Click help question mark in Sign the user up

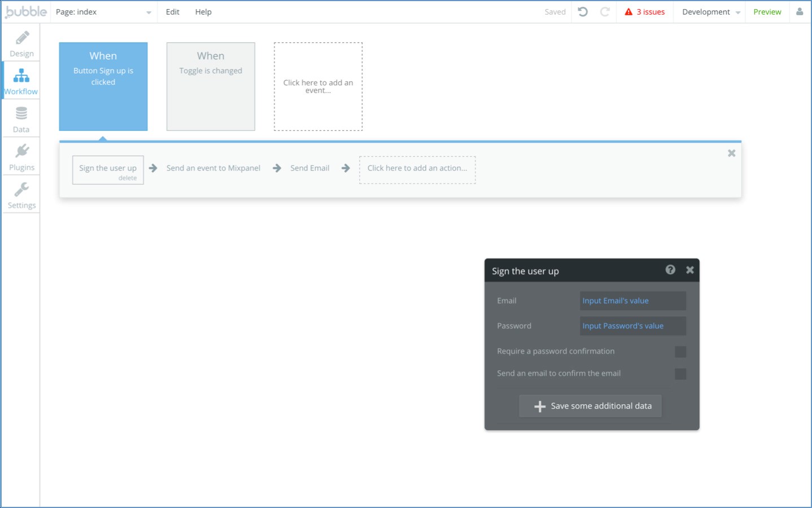[x=670, y=270]
